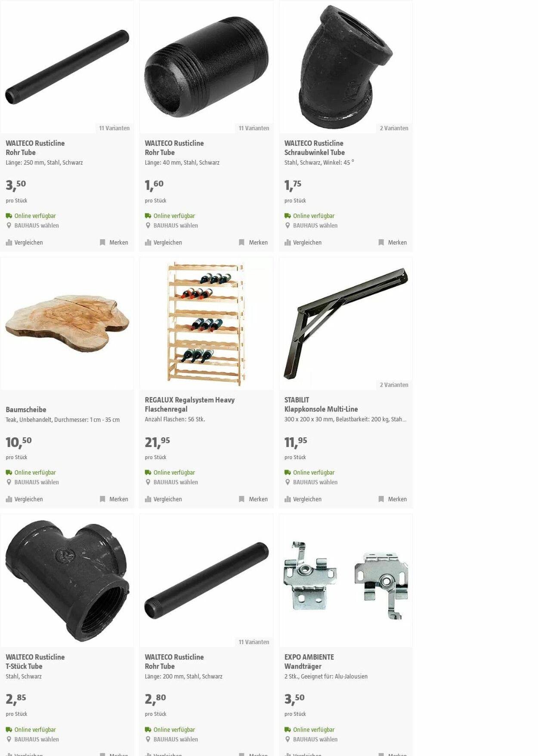Open REGALUX Regalsystem Heavy Flaschenregal link
This screenshot has width=538, height=756.
click(x=190, y=404)
